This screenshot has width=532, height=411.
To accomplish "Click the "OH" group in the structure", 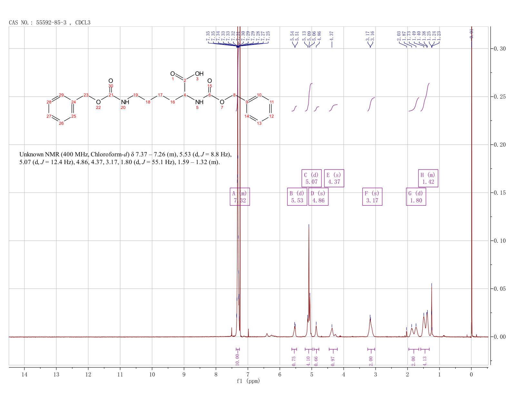I will 199,74.
